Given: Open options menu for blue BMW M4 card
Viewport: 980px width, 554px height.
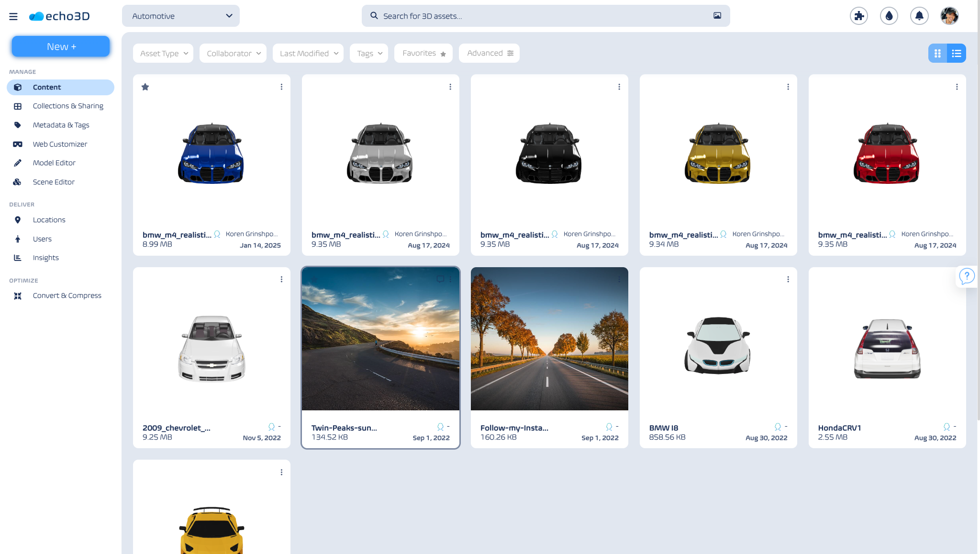Looking at the screenshot, I should [x=281, y=87].
